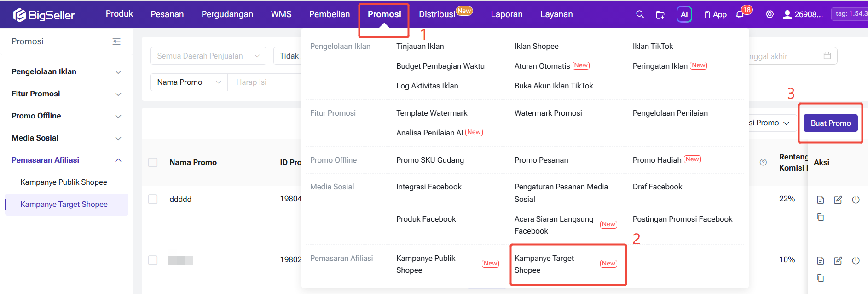This screenshot has height=294, width=868.
Task: Open the settings gear icon
Action: 770,14
